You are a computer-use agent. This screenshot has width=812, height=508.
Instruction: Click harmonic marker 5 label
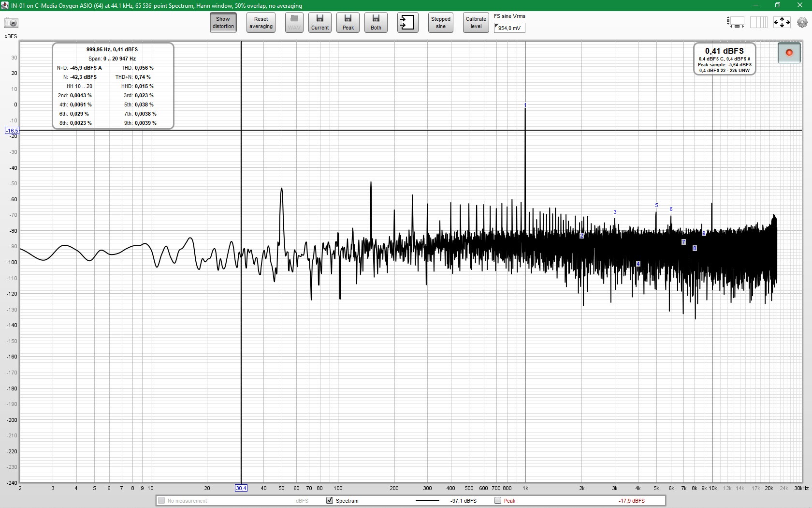point(656,205)
